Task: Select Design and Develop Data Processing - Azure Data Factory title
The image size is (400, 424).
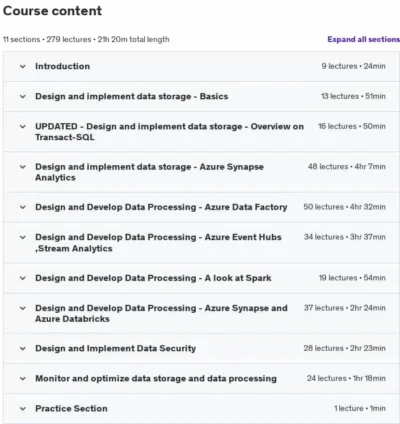Action: click(x=161, y=207)
